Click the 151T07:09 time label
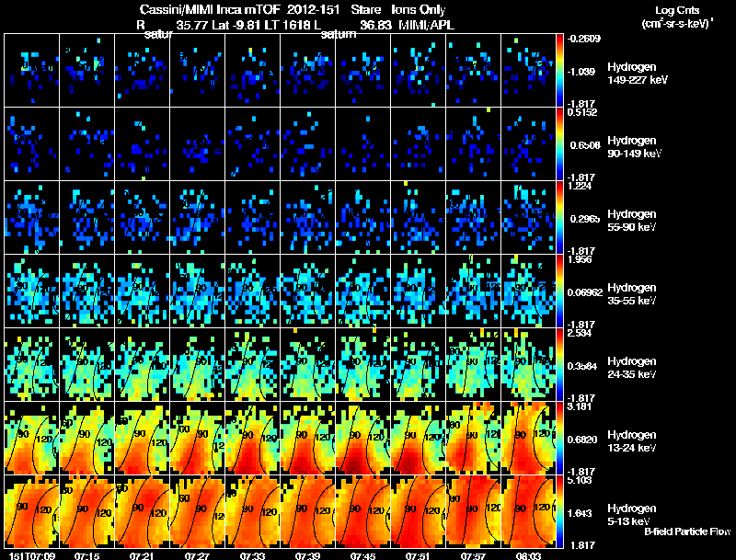736x560 pixels. point(32,555)
